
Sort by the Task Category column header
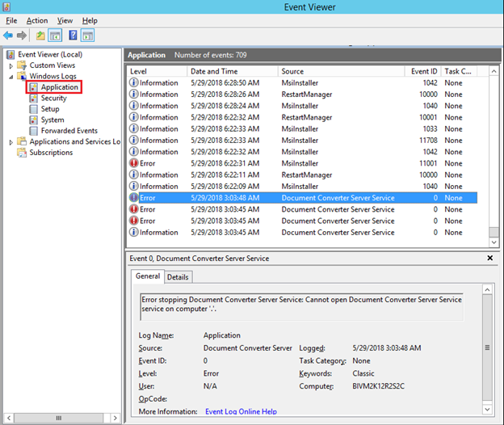coord(459,71)
